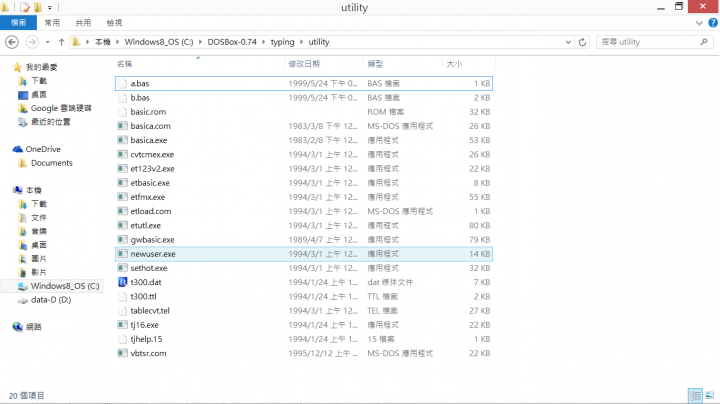The width and height of the screenshot is (720, 404).
Task: Switch to details view icon in status bar
Action: [x=695, y=395]
